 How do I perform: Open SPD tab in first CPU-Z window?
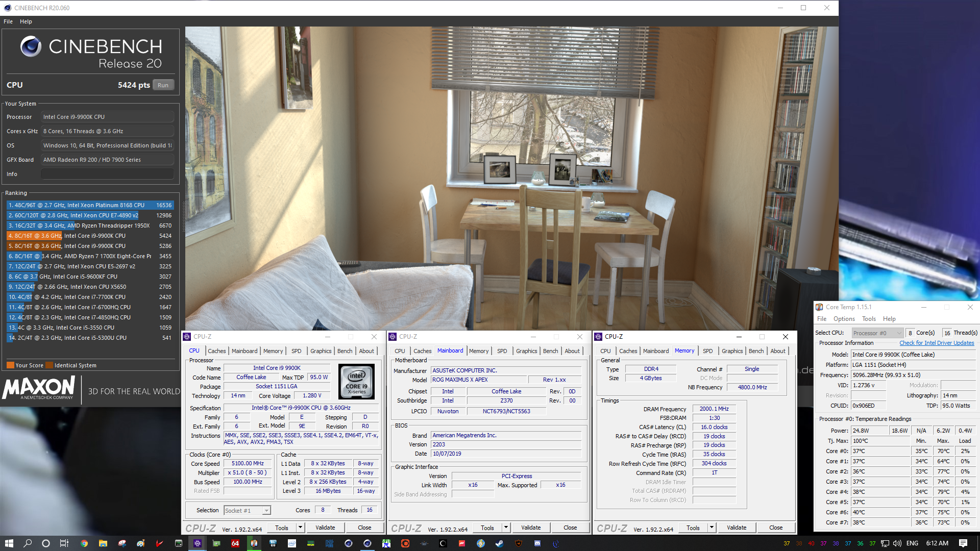click(x=296, y=351)
